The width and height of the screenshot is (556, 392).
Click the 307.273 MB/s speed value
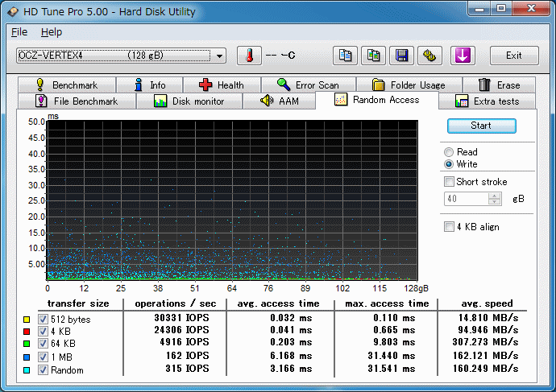(485, 342)
